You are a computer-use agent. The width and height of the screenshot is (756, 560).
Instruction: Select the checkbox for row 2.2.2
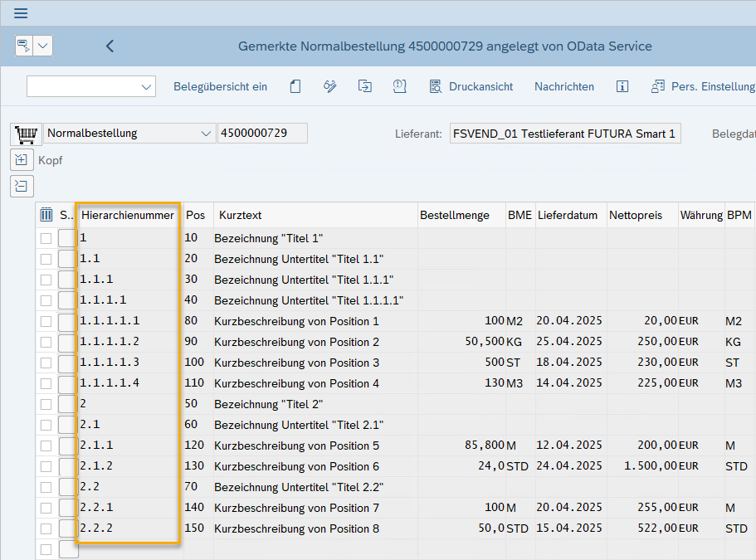coord(46,528)
